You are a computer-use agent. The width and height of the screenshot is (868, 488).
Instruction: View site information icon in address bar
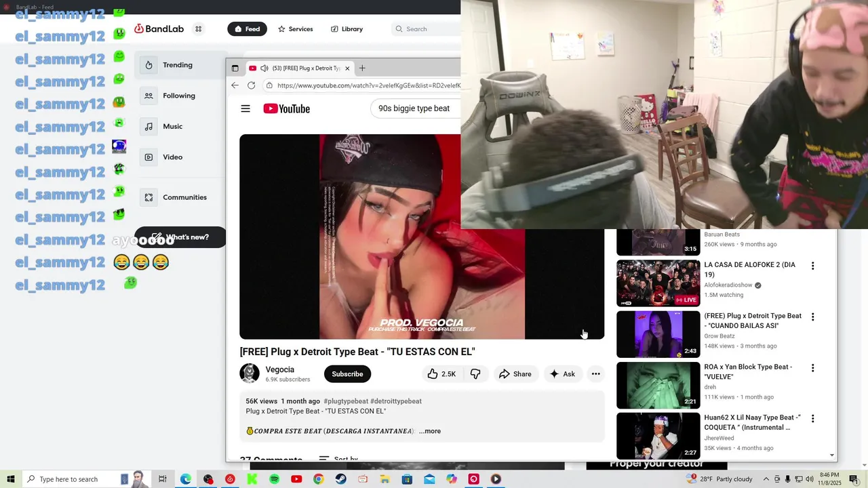point(269,85)
